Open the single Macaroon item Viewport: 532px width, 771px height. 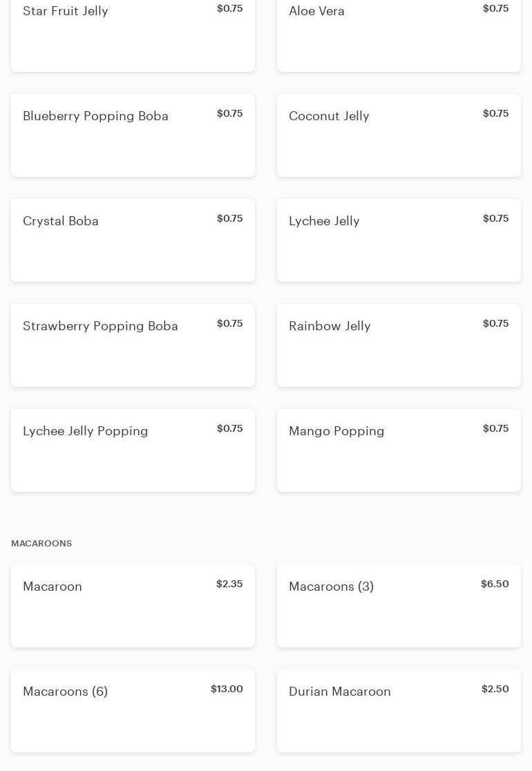tap(133, 606)
